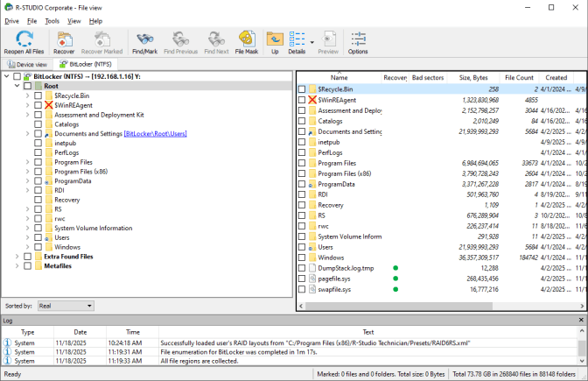
Task: Click the DumpStack.log.tmp file icon
Action: pyautogui.click(x=312, y=268)
